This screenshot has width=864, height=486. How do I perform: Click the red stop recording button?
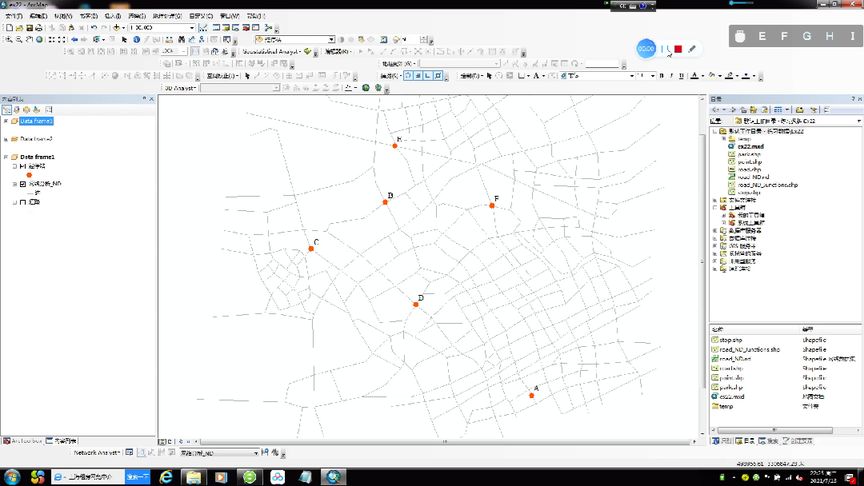coord(677,48)
